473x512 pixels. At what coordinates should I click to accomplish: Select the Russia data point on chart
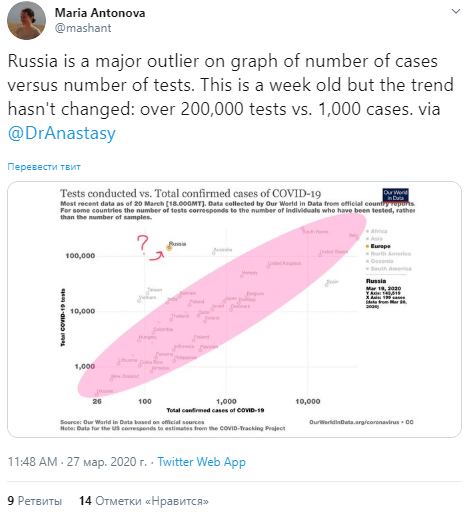click(169, 248)
